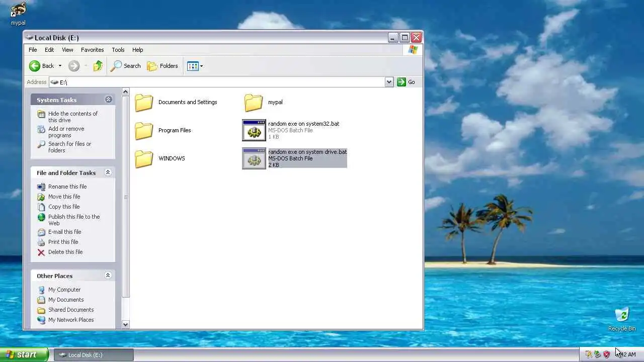Go back with the green Back arrow
The height and width of the screenshot is (362, 644).
[x=41, y=66]
